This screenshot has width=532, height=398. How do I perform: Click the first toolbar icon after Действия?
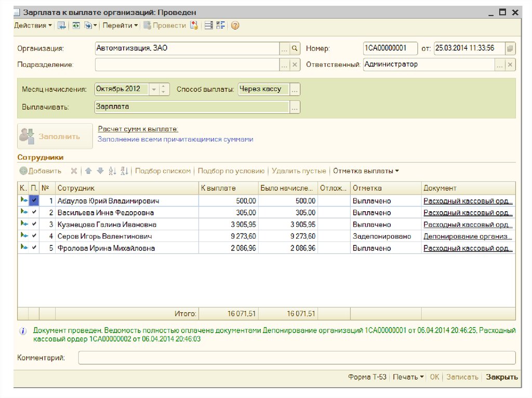pos(62,25)
